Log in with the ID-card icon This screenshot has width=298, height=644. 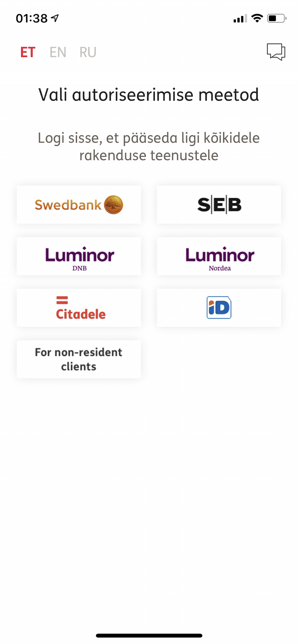tap(219, 308)
